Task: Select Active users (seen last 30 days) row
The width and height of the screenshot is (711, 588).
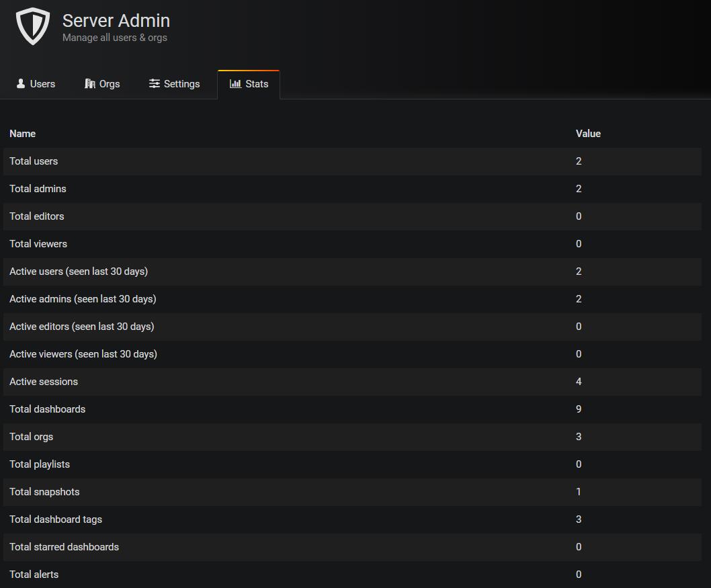Action: point(79,271)
